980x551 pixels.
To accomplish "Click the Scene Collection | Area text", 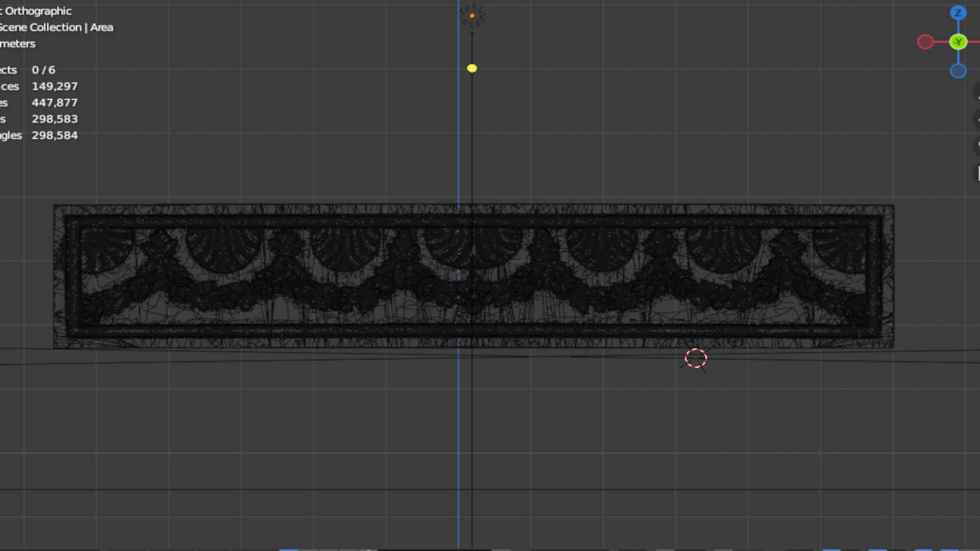I will click(56, 28).
